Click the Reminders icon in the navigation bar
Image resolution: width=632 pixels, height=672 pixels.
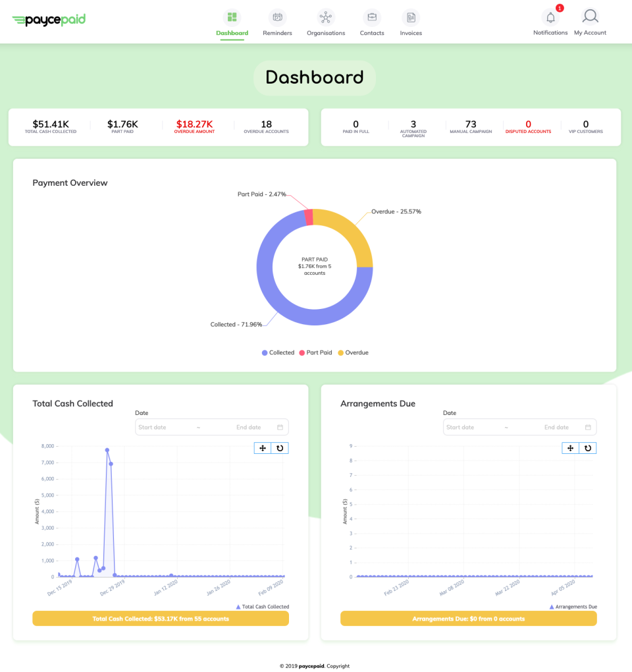click(x=276, y=16)
